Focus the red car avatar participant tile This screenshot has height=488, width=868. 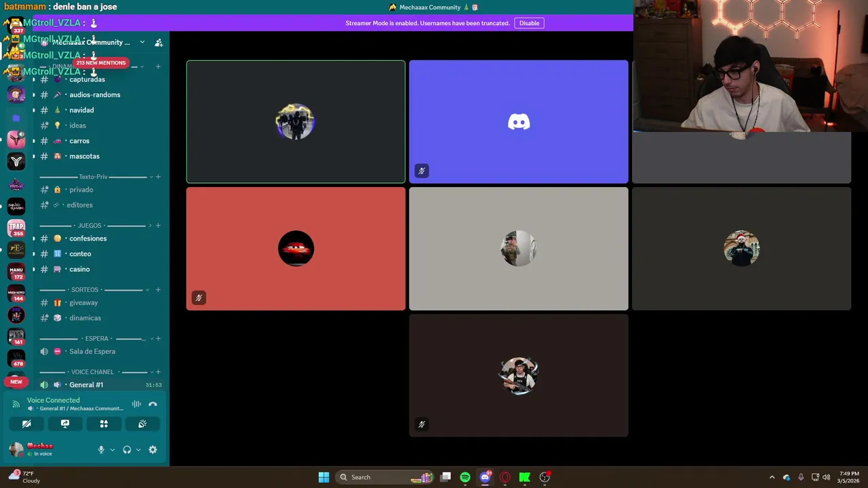click(x=296, y=249)
